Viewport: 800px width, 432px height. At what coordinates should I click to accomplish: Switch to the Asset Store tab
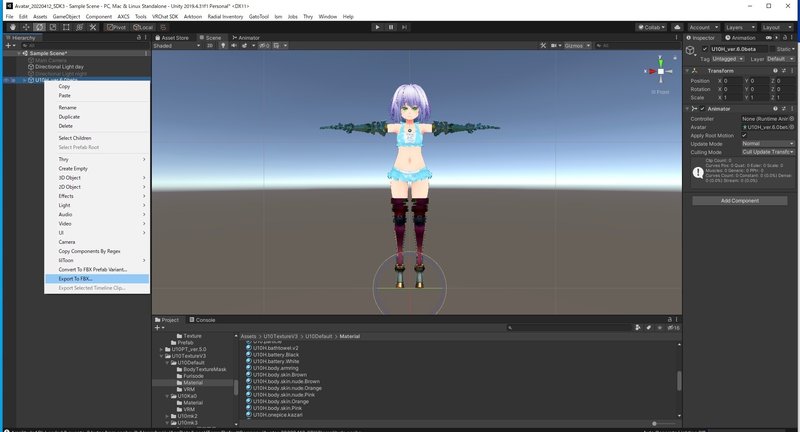171,37
